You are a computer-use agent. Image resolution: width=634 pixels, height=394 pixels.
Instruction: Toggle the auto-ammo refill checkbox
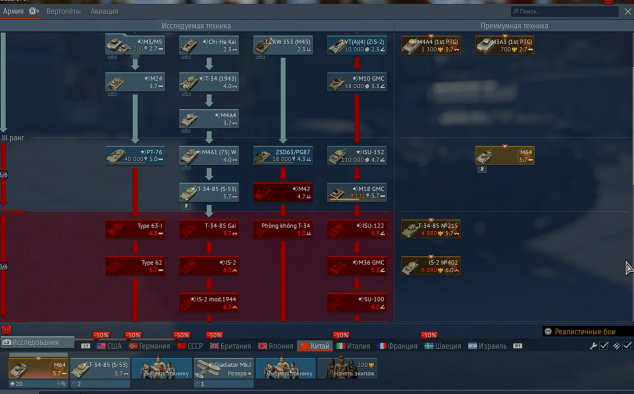627,346
